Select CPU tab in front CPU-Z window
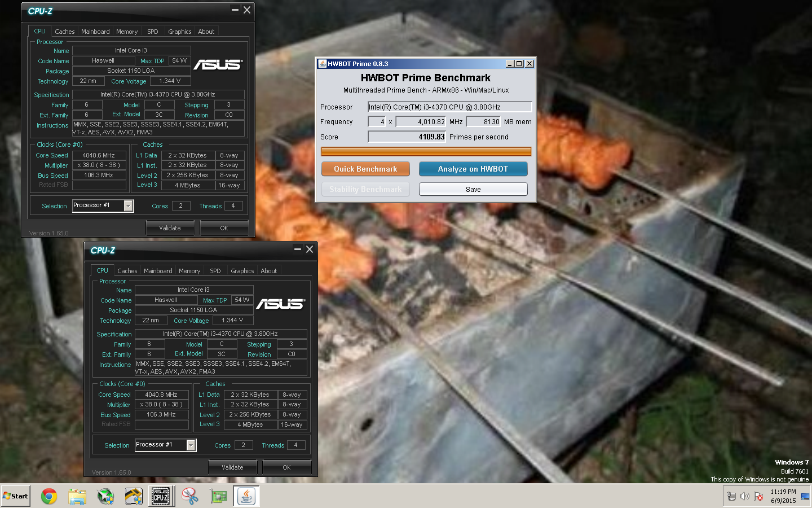Screen dimensions: 812x508 coord(103,270)
